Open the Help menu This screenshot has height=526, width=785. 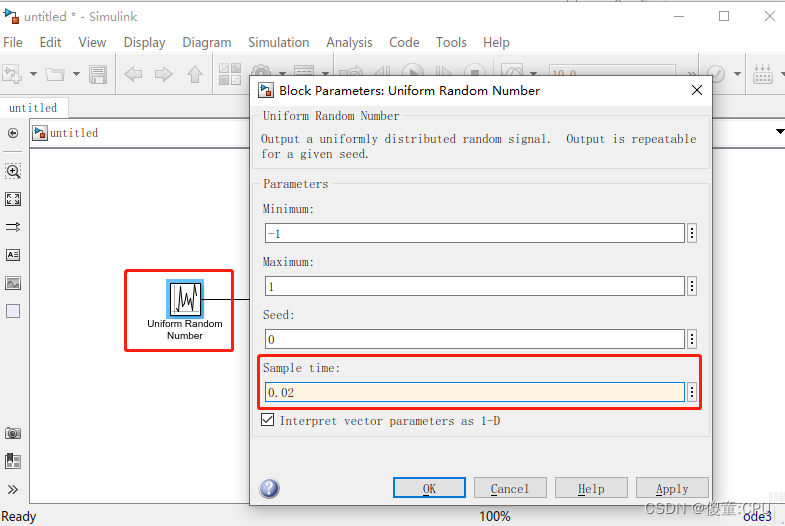click(x=496, y=43)
